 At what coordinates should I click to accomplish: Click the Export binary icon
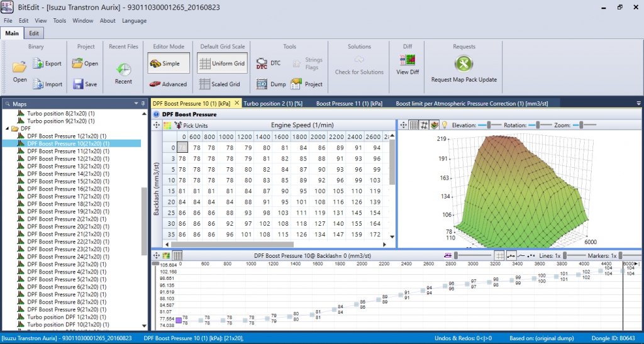[x=38, y=64]
